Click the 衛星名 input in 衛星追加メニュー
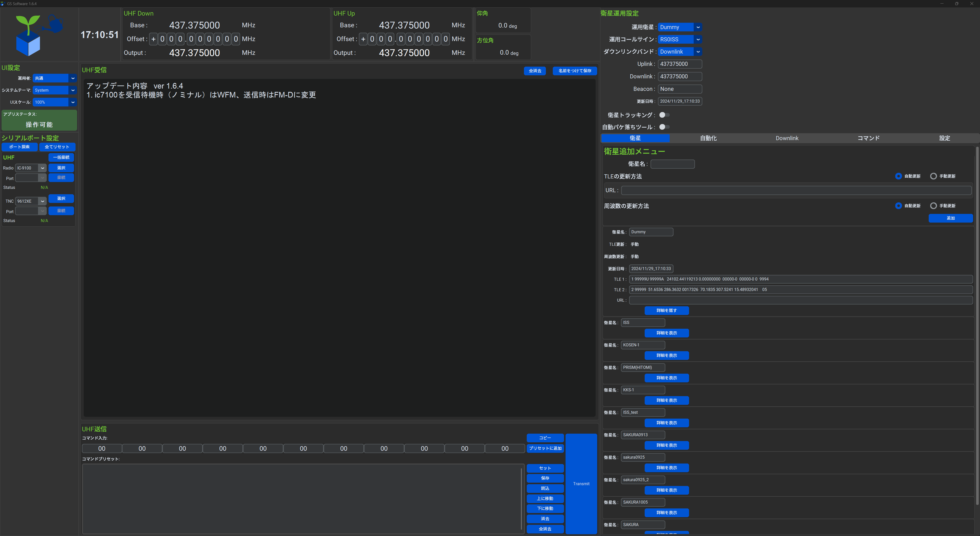 point(672,164)
